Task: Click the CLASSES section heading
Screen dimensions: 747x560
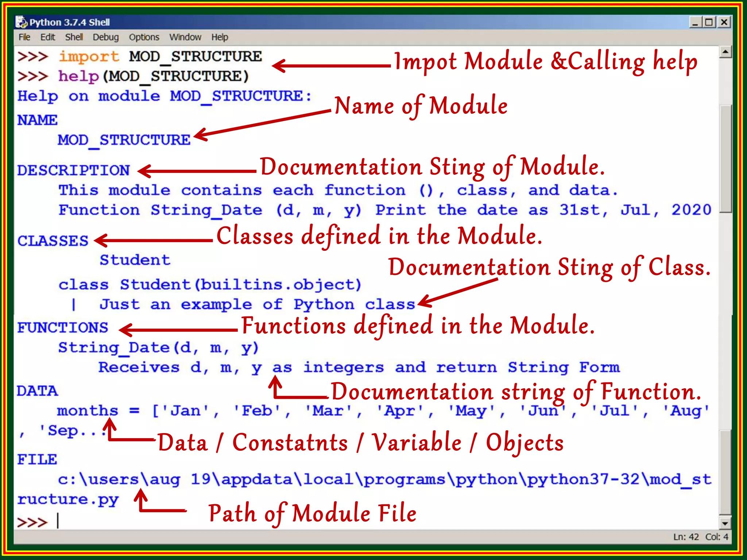Action: (x=53, y=241)
